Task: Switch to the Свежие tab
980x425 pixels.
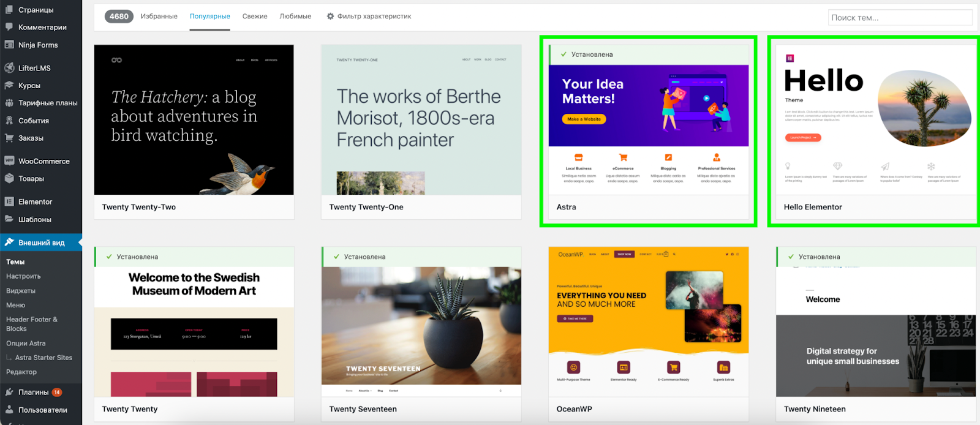Action: tap(255, 17)
